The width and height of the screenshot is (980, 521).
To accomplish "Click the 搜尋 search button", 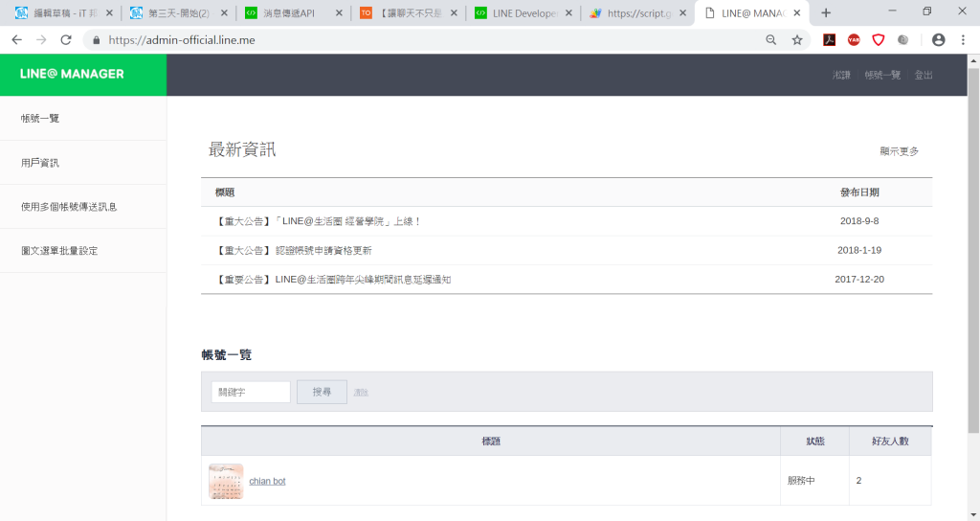I will tap(322, 392).
